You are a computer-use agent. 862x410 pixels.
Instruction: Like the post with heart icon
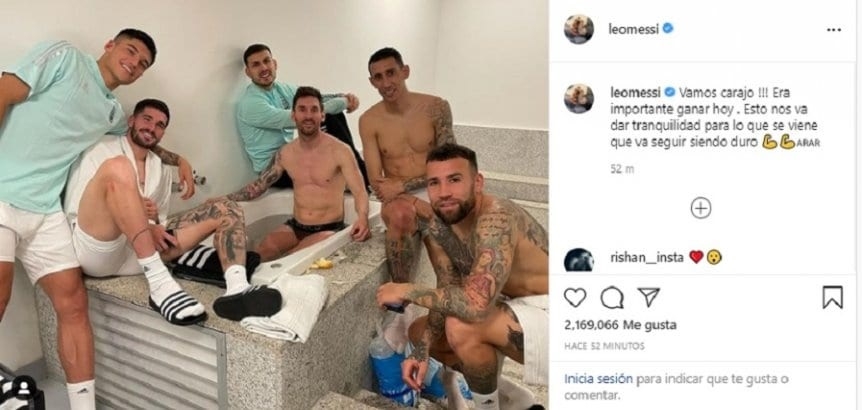[x=575, y=297]
